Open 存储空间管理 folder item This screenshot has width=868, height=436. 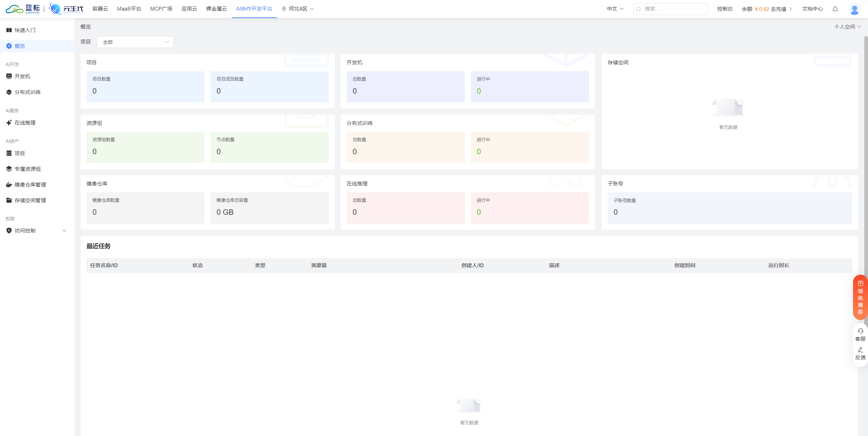pyautogui.click(x=30, y=200)
